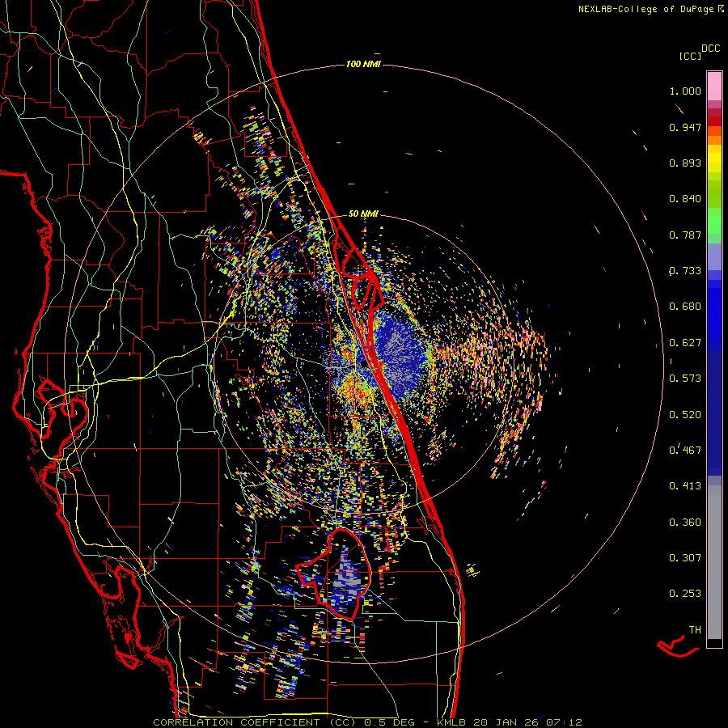Select the 0.893 legend value
This screenshot has height=728, width=728.
click(x=685, y=163)
